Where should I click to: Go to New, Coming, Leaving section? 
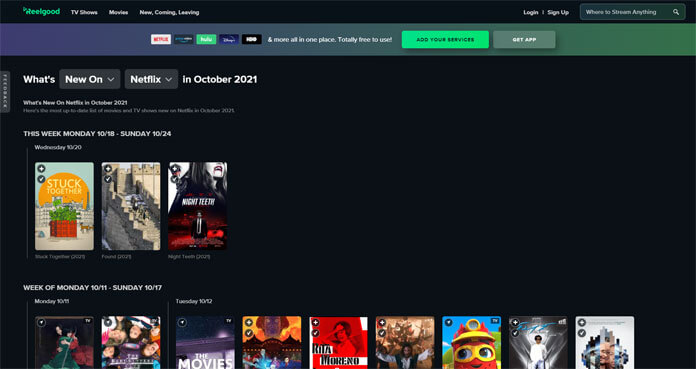pyautogui.click(x=169, y=12)
